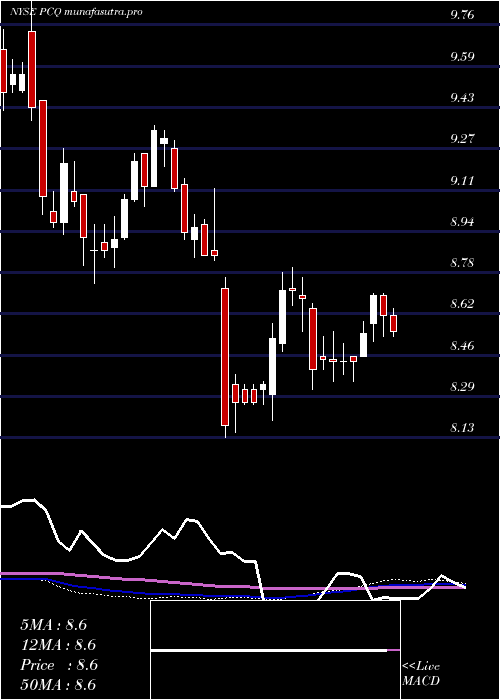Click the 5MA : 8.6 reading
The height and width of the screenshot is (700, 500).
(54, 625)
